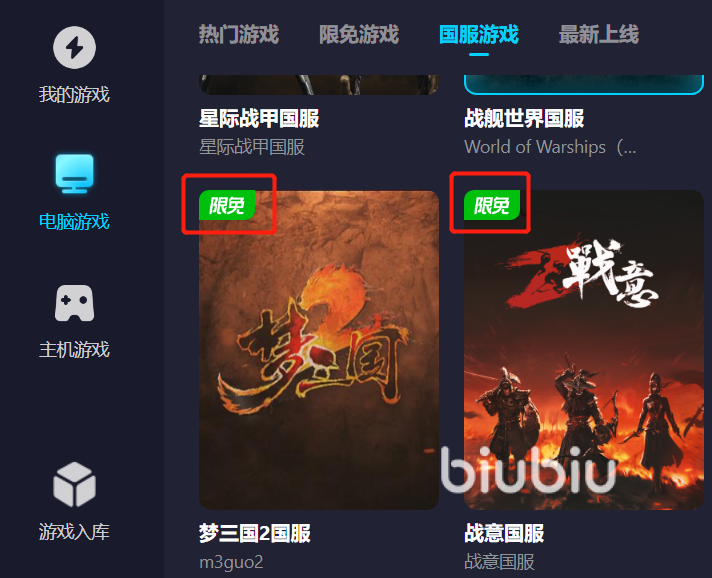Click the 限免 badge on 战意 cover
This screenshot has width=712, height=578.
(492, 205)
